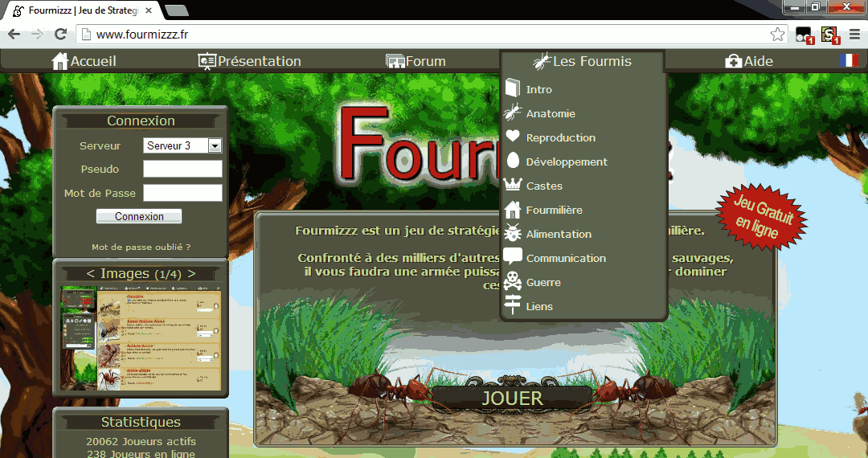Click the heart icon next to Reproduction

tap(513, 136)
